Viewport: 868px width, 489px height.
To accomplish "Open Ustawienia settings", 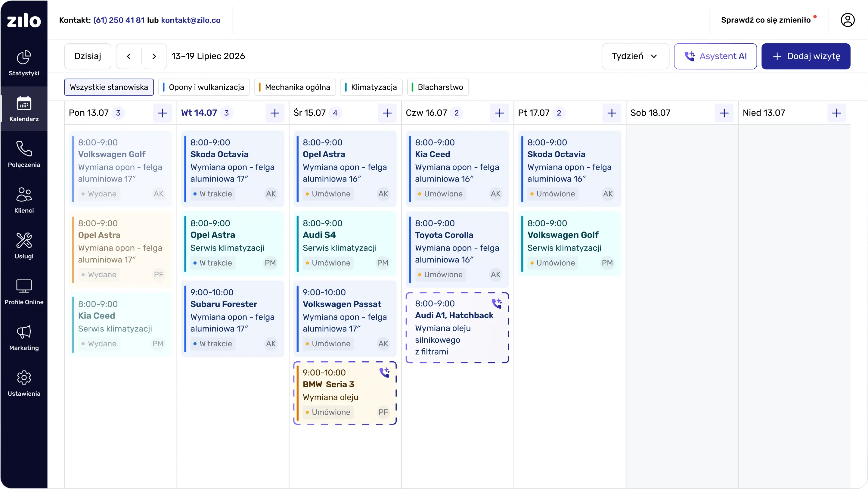I will (x=24, y=384).
